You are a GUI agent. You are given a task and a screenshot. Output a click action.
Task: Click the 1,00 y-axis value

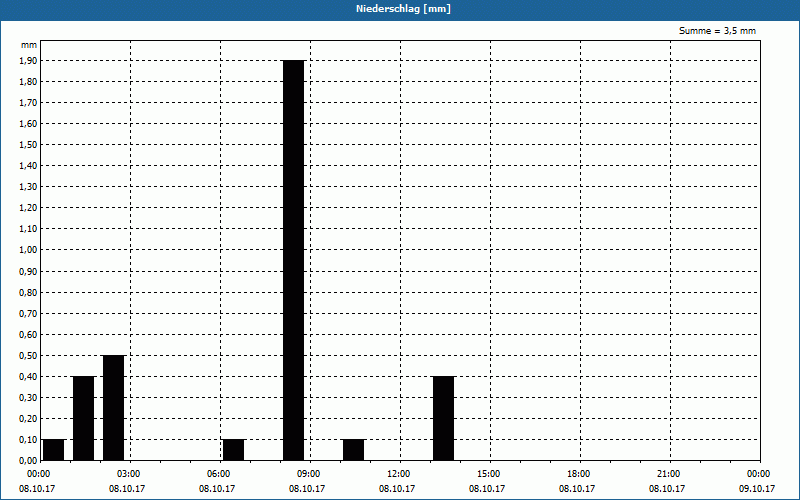click(x=28, y=250)
